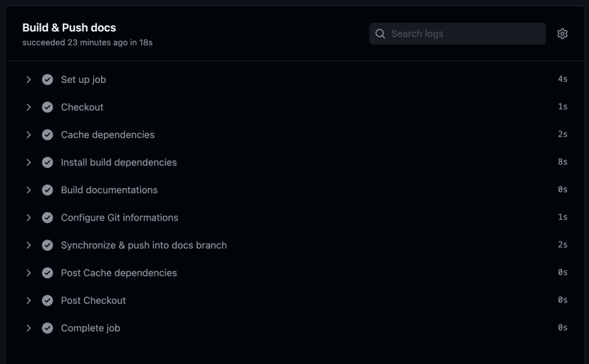Click the 4s duration of Set up job
Screen dimensions: 589x364
pos(562,79)
